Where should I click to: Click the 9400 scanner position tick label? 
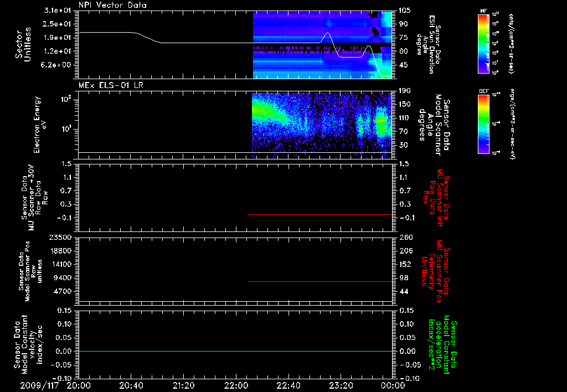click(63, 278)
